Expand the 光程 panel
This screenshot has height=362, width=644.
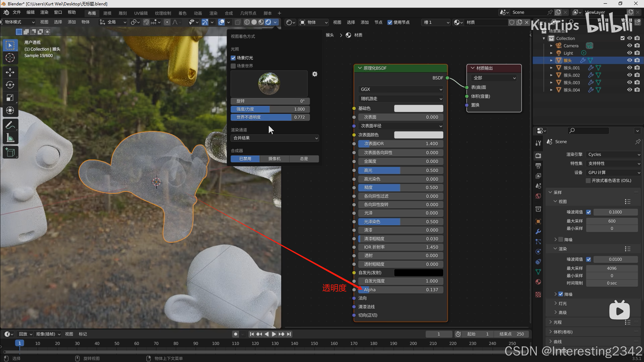[557, 322]
